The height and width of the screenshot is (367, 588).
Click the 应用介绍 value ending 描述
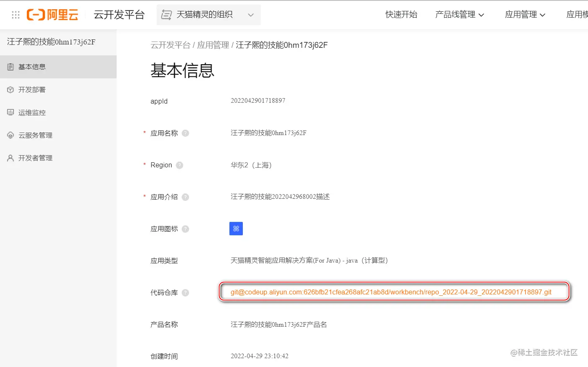(x=280, y=197)
